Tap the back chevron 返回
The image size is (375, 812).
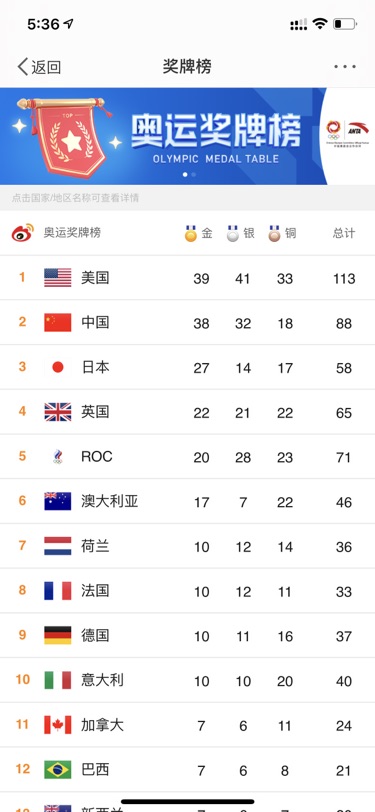tap(39, 67)
